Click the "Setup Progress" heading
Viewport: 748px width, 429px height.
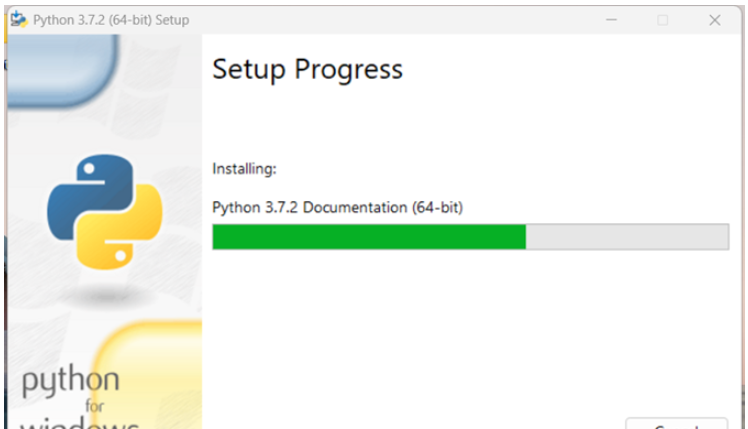tap(307, 69)
